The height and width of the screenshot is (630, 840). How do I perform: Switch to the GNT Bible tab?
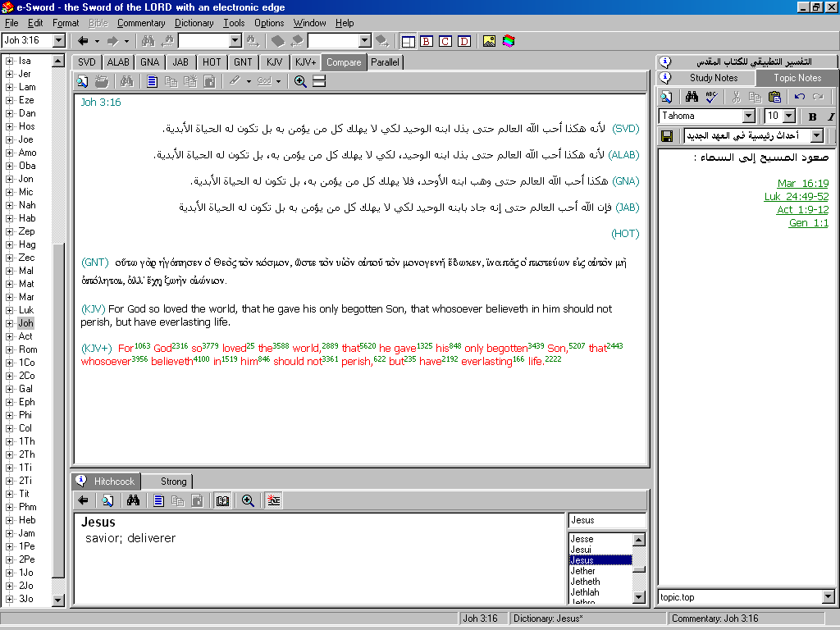(x=243, y=62)
